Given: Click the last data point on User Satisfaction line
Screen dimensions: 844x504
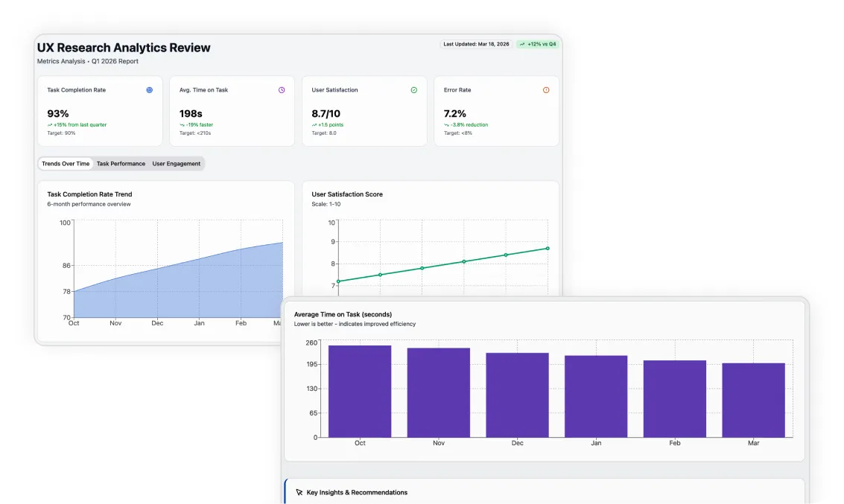Looking at the screenshot, I should pyautogui.click(x=548, y=249).
